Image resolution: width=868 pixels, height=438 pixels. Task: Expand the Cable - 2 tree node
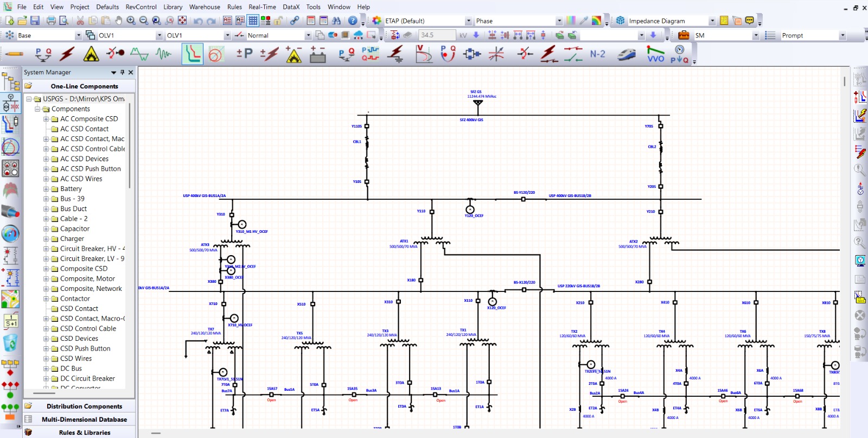point(46,219)
